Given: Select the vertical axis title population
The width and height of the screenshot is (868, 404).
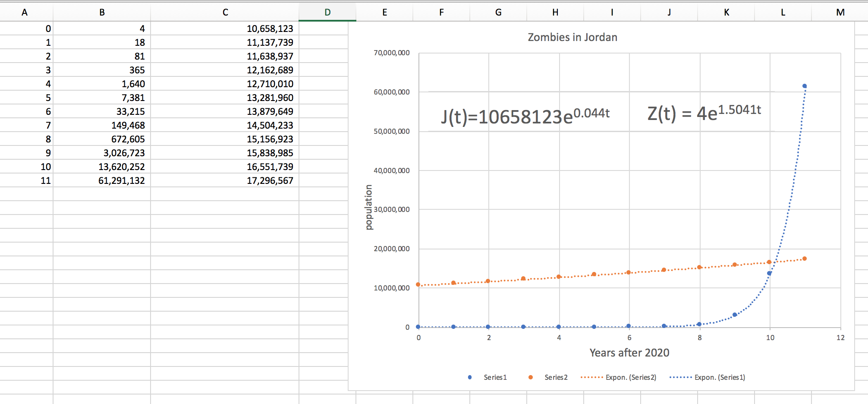Looking at the screenshot, I should tap(368, 207).
